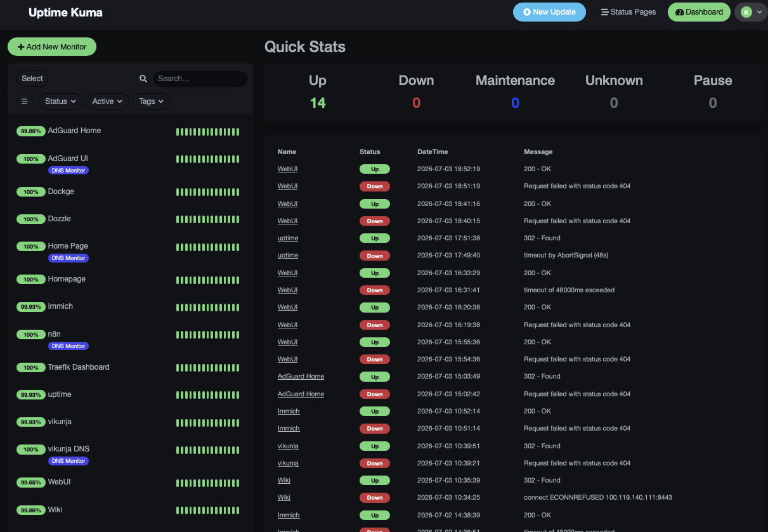Expand the Active filter dropdown
This screenshot has width=768, height=532.
coord(107,101)
